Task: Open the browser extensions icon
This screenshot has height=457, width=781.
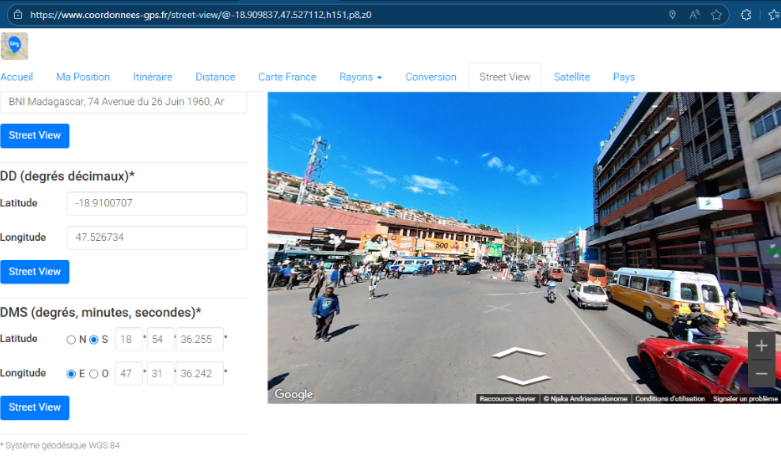Action: [746, 15]
